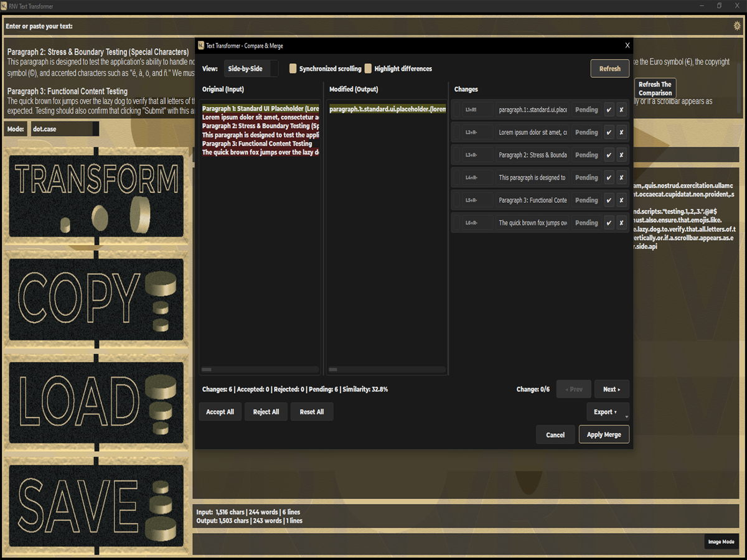
Task: Click Pending status of L6 row
Action: 586,223
